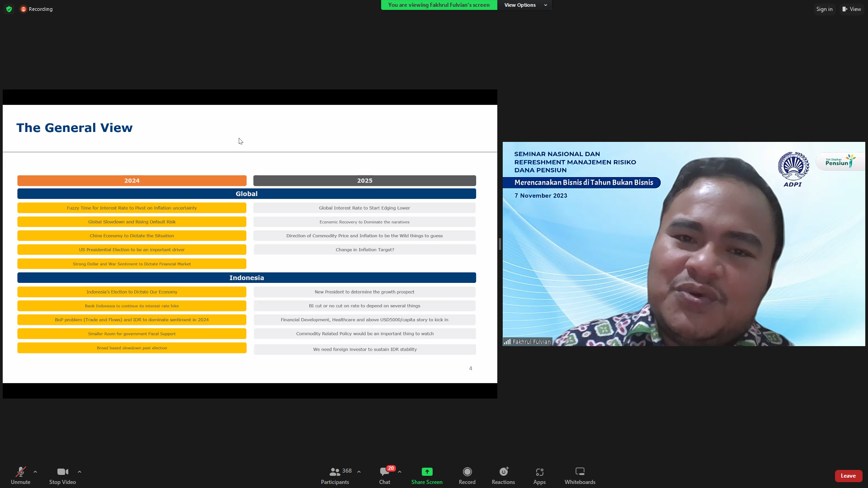
Task: Open the Whiteboards icon
Action: (x=580, y=472)
